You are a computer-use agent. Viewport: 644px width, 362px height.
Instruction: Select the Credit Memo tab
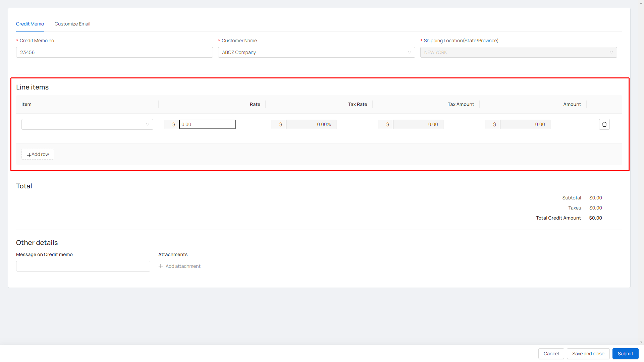pos(30,24)
